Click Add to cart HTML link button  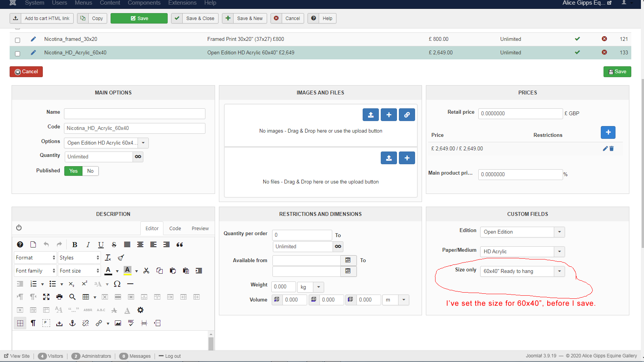click(42, 19)
